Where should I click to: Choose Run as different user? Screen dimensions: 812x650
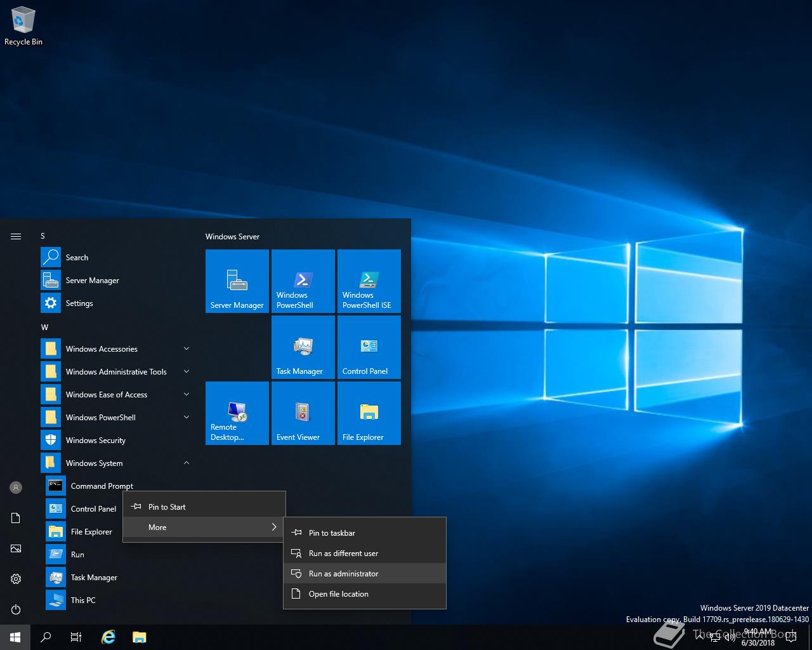(x=365, y=554)
